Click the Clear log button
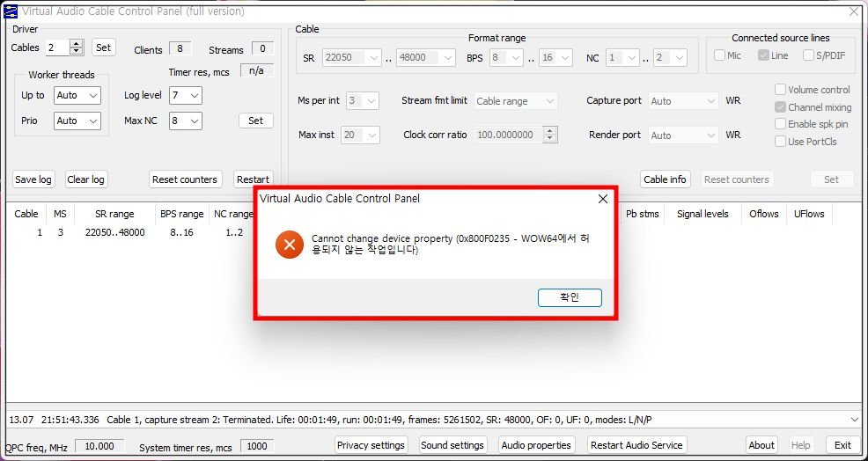 (85, 179)
